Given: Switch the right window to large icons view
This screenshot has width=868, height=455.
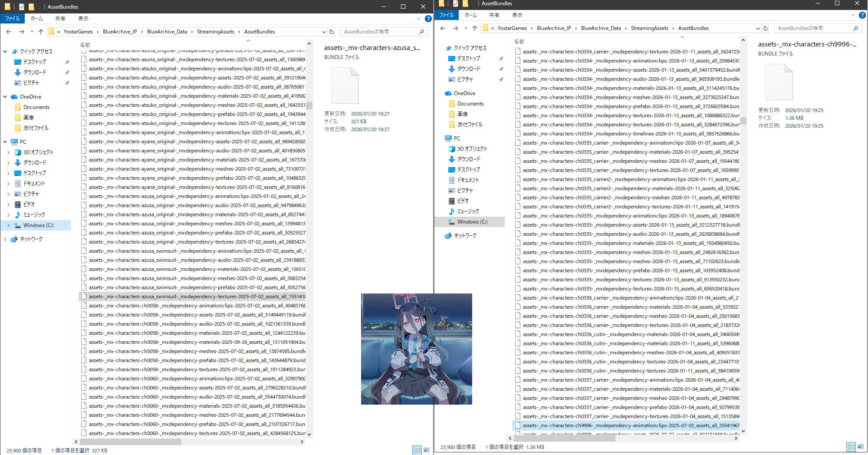Looking at the screenshot, I should coord(861,447).
